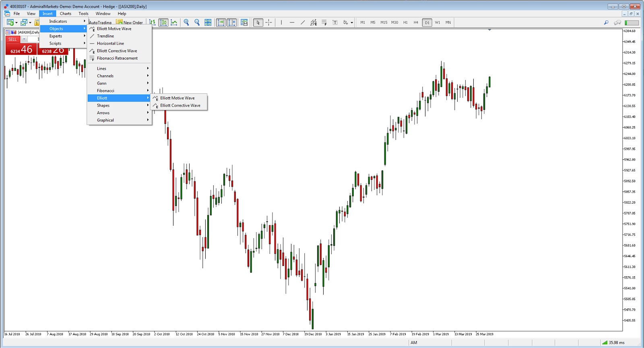The image size is (644, 348).
Task: Switch to M1 timeframe
Action: click(x=363, y=23)
